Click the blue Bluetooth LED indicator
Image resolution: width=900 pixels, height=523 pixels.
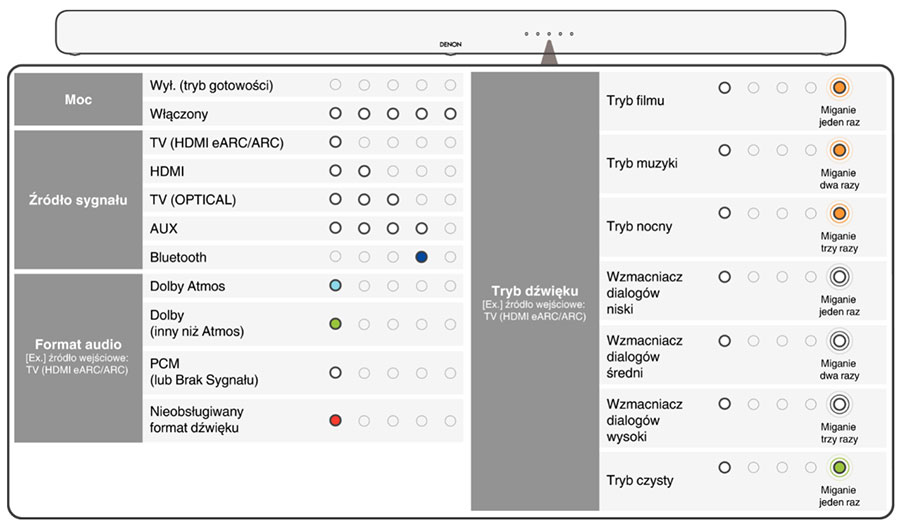(421, 257)
